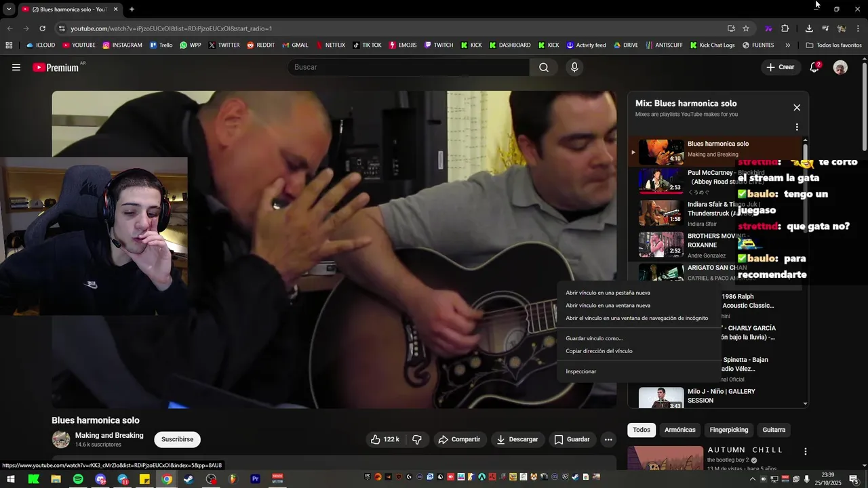Click the Guardar button

coord(572,439)
